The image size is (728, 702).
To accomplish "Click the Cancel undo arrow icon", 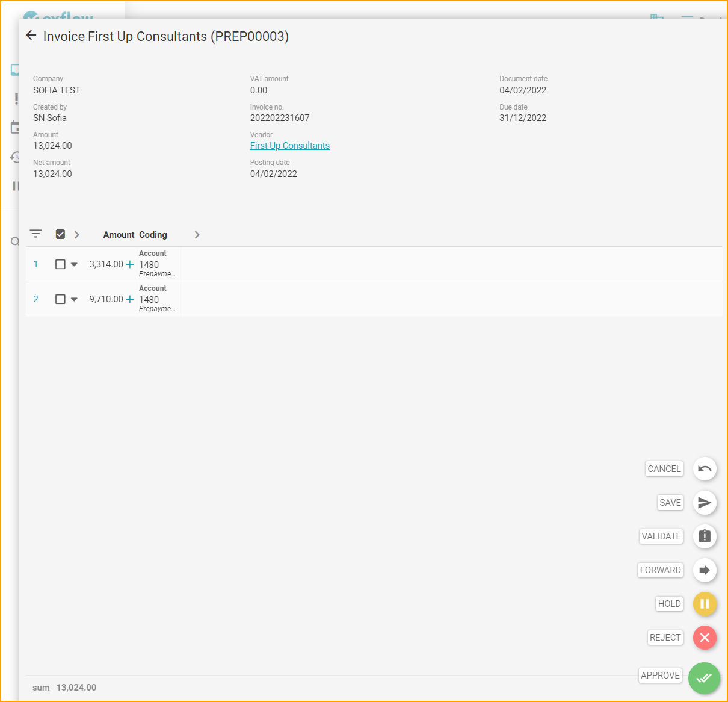I will click(x=705, y=469).
